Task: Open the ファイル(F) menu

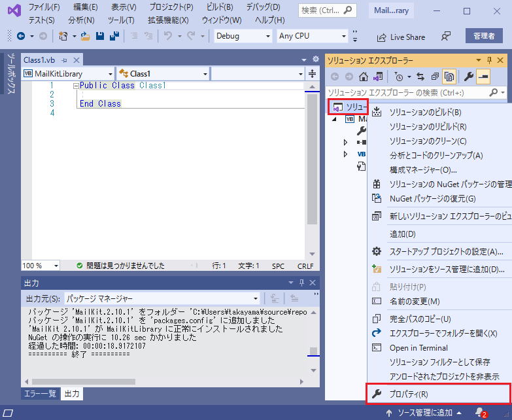Action: coord(44,7)
